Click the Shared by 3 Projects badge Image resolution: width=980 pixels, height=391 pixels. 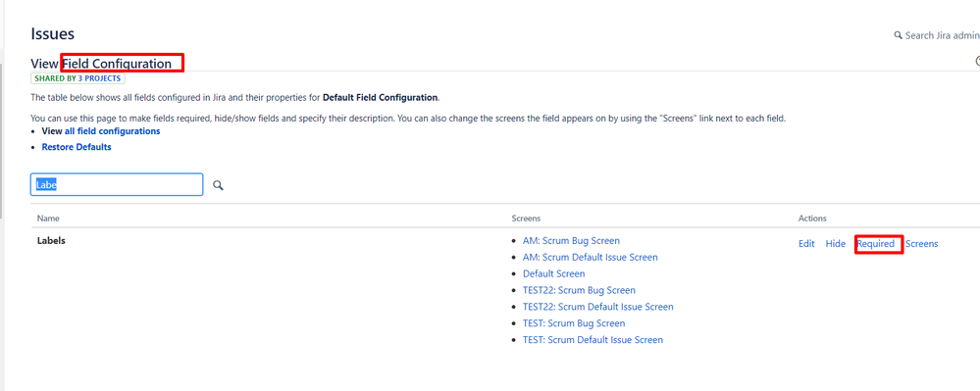[x=78, y=78]
